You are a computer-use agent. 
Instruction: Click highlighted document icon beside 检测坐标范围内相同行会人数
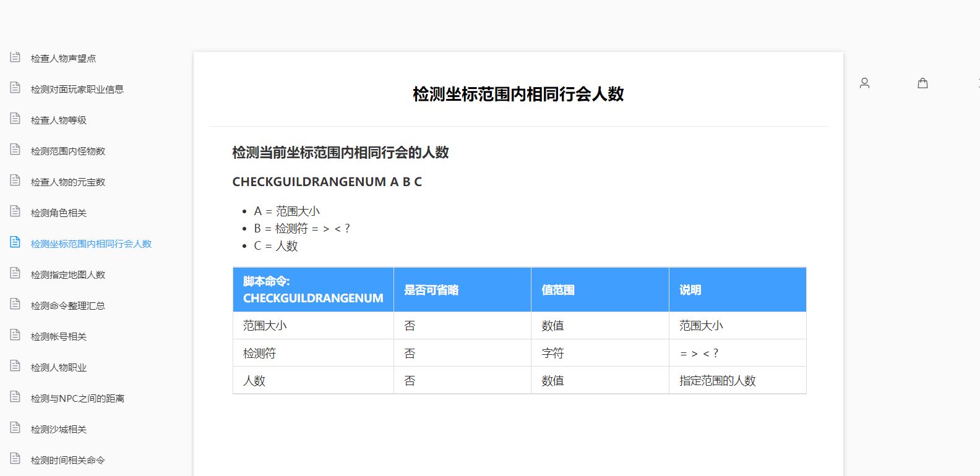pos(15,242)
